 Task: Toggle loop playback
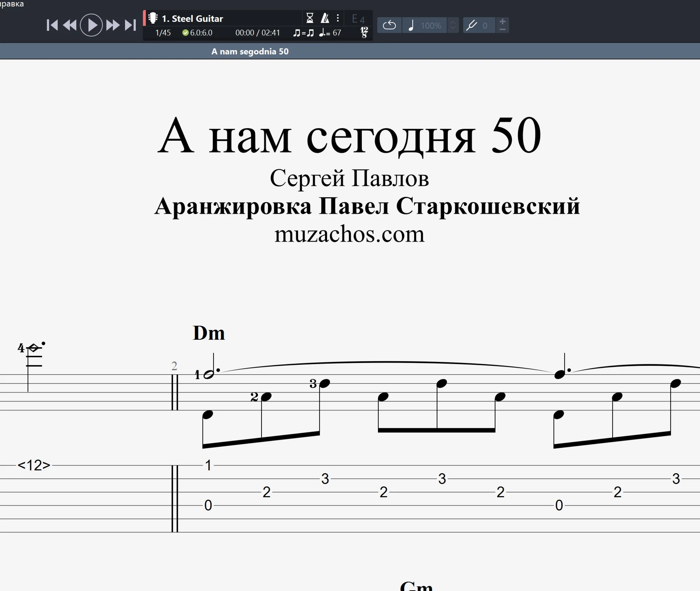[x=389, y=25]
